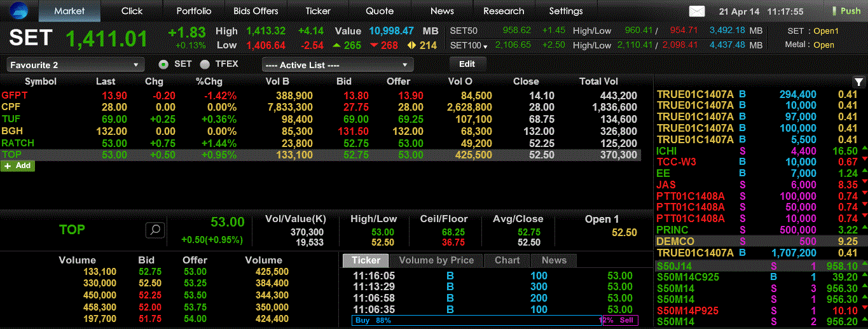Click the red down-arrow losers count 268
Image resolution: width=868 pixels, height=329 pixels.
tap(384, 45)
